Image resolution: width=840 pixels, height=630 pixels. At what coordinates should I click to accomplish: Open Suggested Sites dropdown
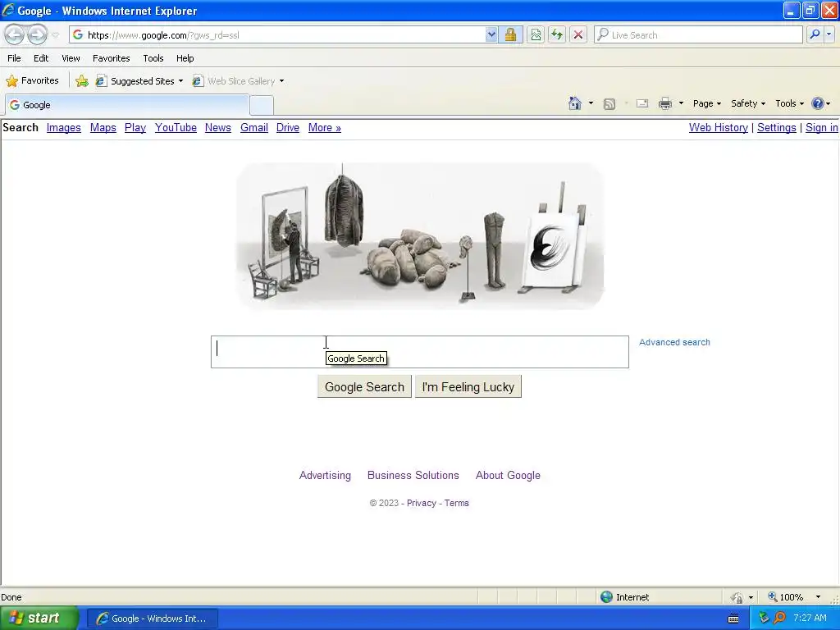[139, 81]
